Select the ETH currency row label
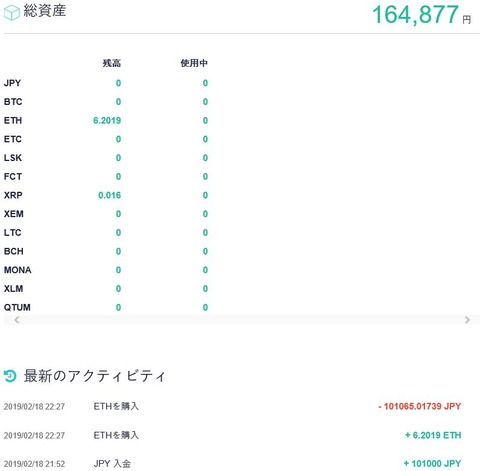Viewport: 480px width, 471px height. click(13, 120)
